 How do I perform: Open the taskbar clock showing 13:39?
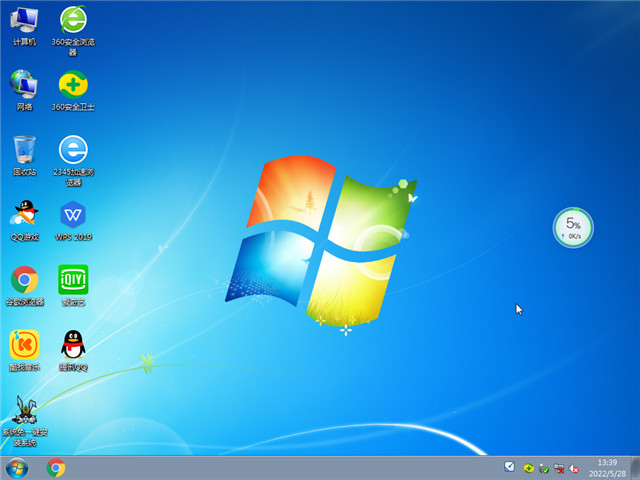pos(607,468)
